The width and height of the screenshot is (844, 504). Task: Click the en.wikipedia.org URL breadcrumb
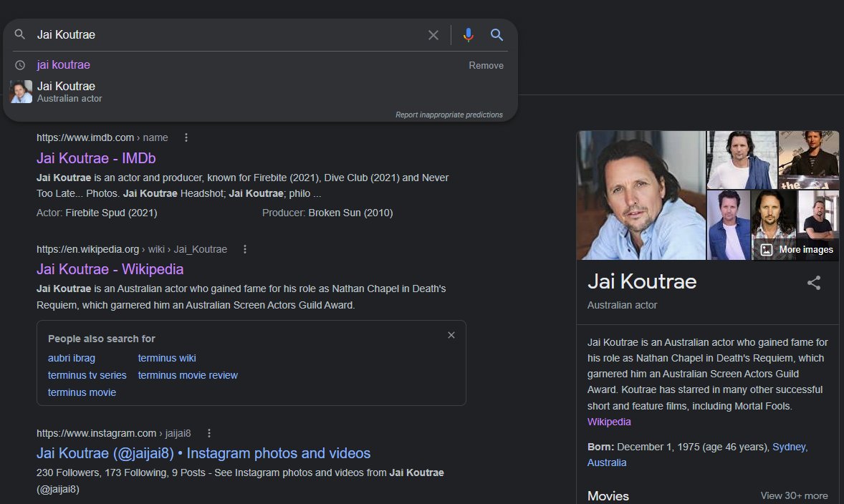tap(132, 249)
